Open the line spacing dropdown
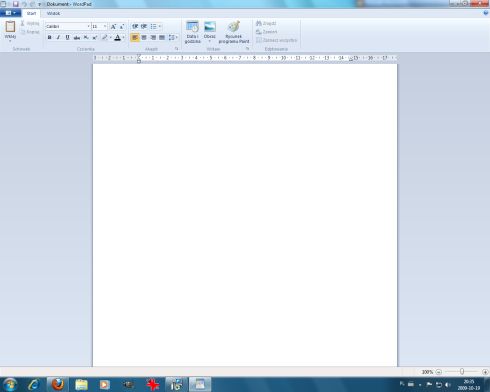Screen dimensions: 490x392 pyautogui.click(x=172, y=38)
